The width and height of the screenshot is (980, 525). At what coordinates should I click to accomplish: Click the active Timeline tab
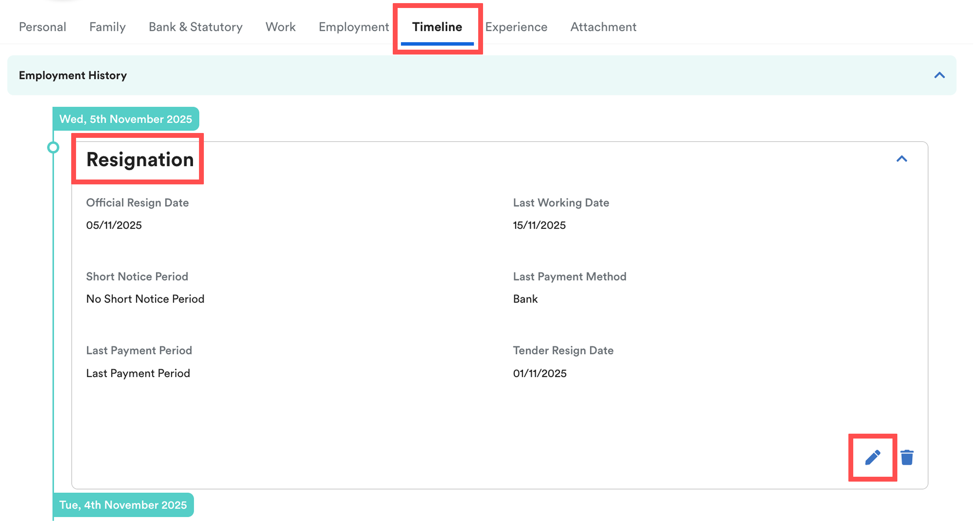(437, 27)
